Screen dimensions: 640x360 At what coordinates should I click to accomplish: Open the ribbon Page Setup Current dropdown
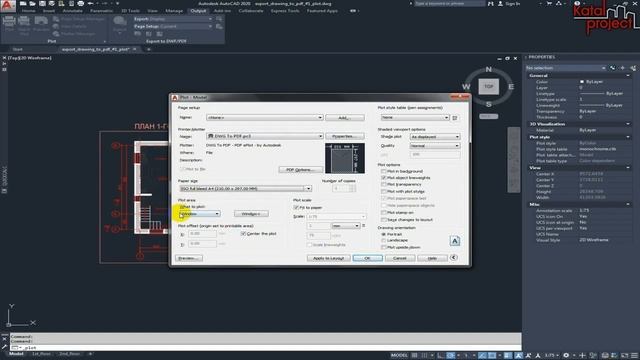pyautogui.click(x=173, y=26)
